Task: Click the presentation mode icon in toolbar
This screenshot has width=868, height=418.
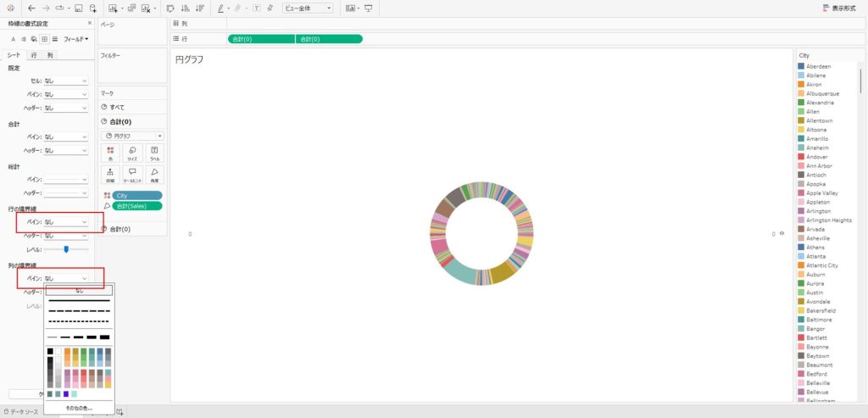Action: pos(368,8)
